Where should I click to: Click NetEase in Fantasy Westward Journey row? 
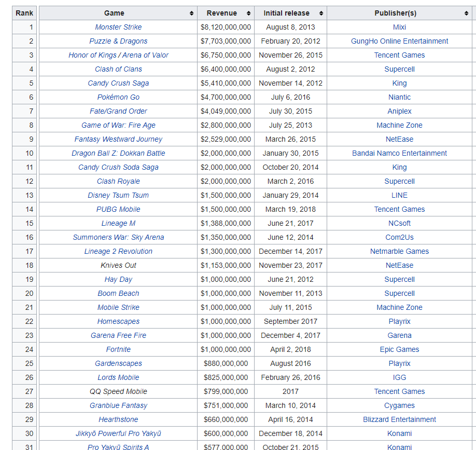point(399,139)
